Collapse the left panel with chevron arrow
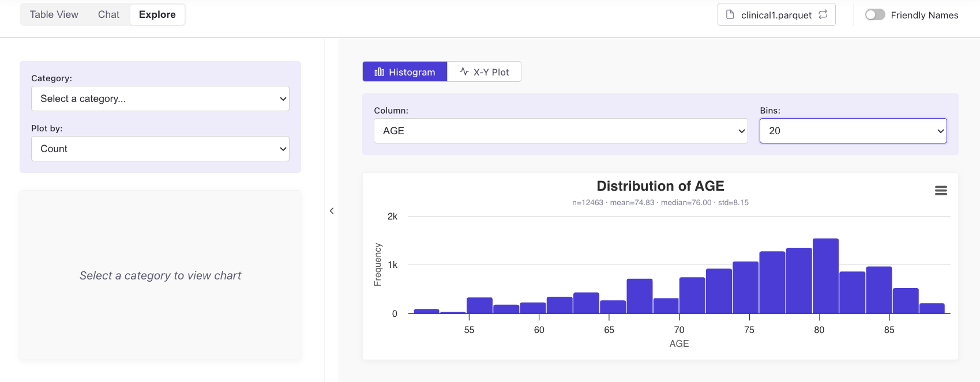 coord(332,211)
